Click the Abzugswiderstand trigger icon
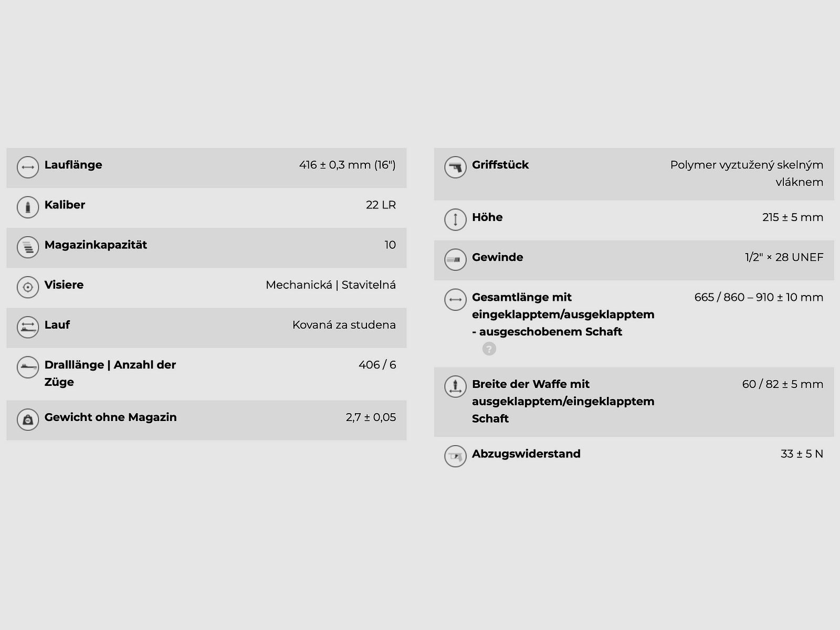 455,456
